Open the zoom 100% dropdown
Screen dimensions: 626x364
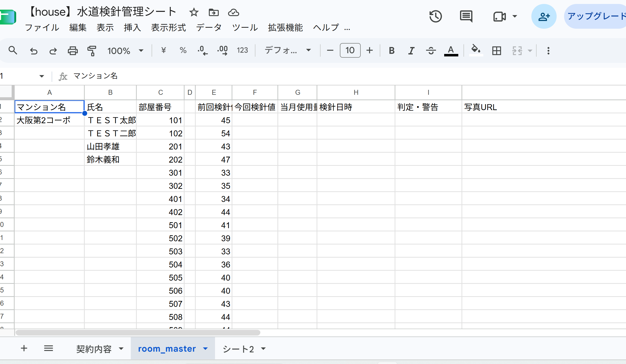tap(125, 51)
